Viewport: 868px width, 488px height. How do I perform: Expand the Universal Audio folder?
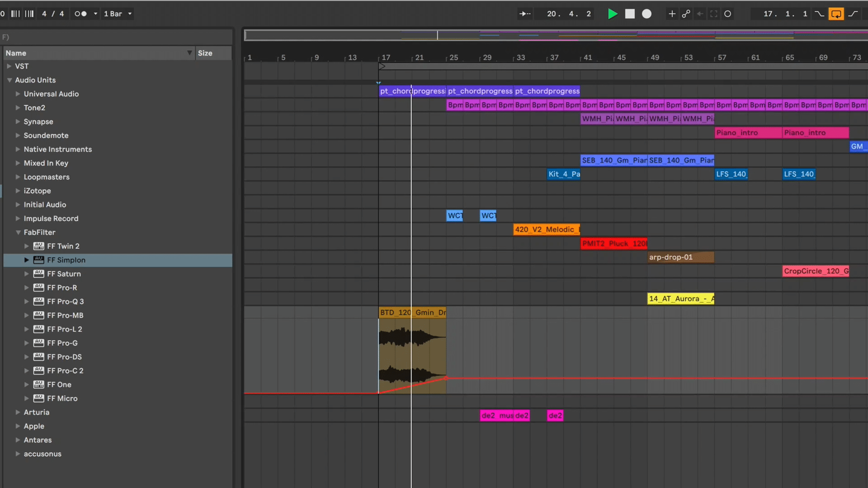point(18,94)
